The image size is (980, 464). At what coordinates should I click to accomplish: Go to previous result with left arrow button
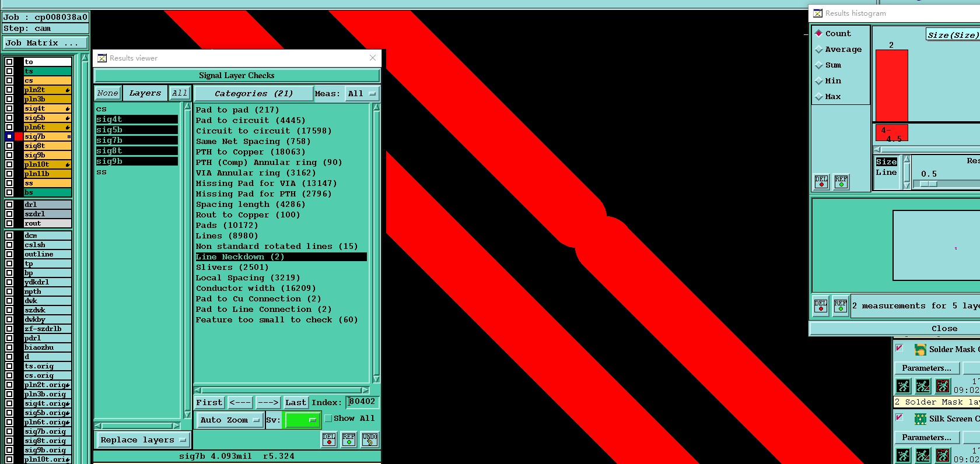pos(240,402)
